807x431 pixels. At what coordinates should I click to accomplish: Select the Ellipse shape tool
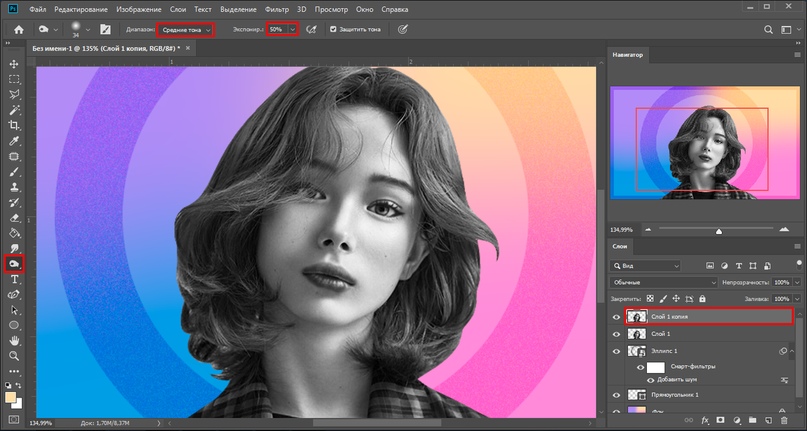coord(14,325)
